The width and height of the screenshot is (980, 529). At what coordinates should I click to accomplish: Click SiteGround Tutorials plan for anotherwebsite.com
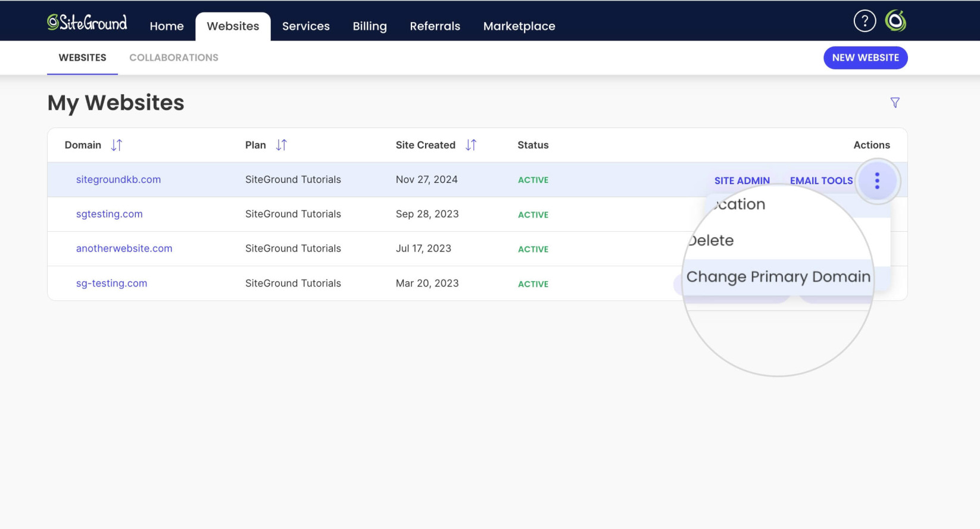click(x=293, y=248)
